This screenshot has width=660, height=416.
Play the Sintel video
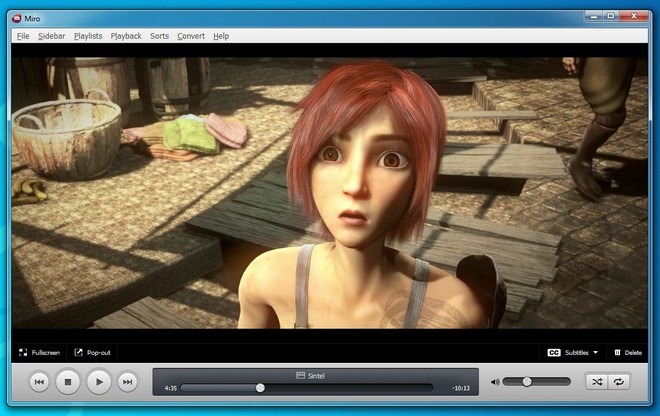coord(99,382)
